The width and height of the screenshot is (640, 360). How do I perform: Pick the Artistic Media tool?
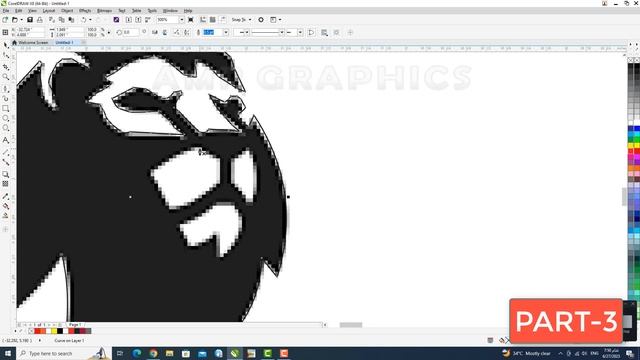5,98
